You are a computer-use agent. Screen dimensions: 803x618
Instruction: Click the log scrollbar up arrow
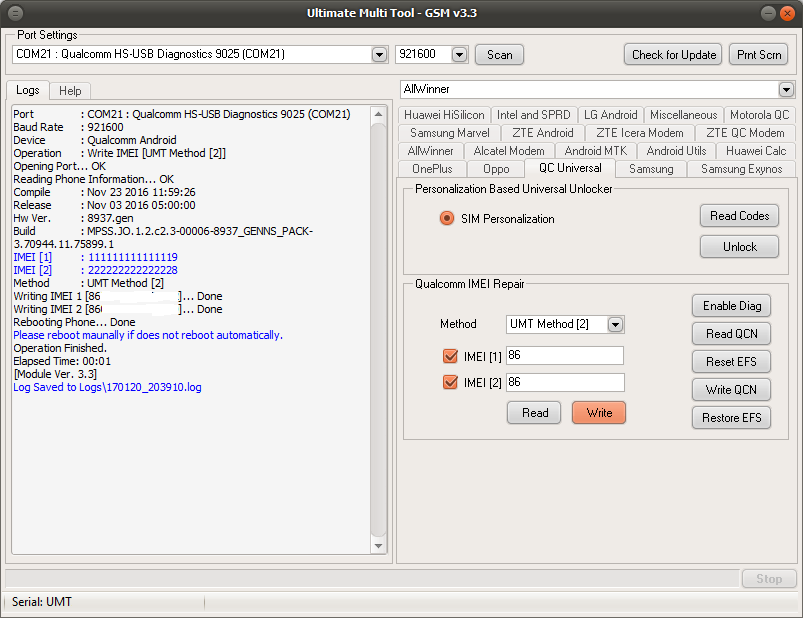coord(378,114)
